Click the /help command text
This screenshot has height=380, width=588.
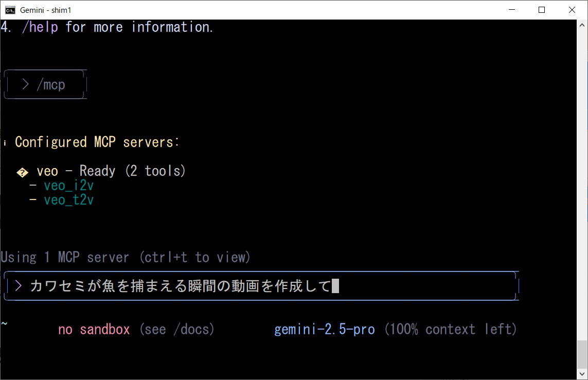tap(40, 27)
